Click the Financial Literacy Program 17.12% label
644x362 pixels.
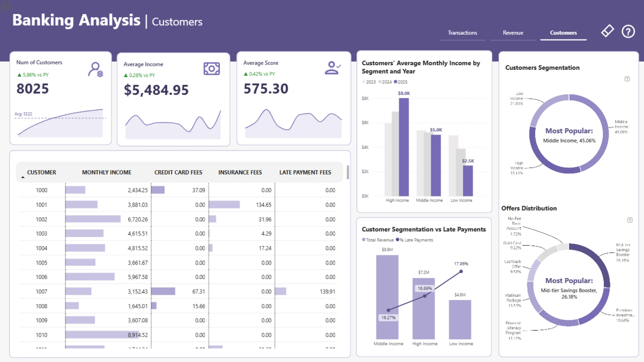coord(514,330)
